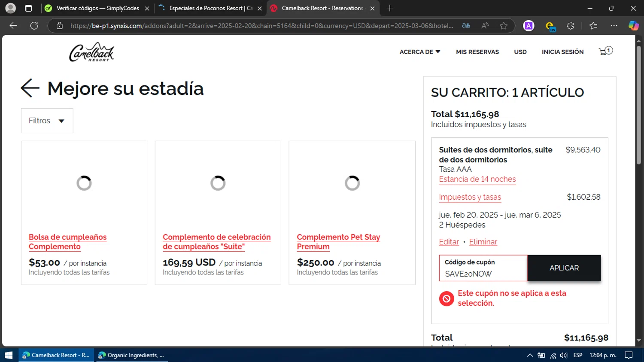View site info lock icon in address bar
Viewport: 644px width, 362px height.
tap(60, 26)
